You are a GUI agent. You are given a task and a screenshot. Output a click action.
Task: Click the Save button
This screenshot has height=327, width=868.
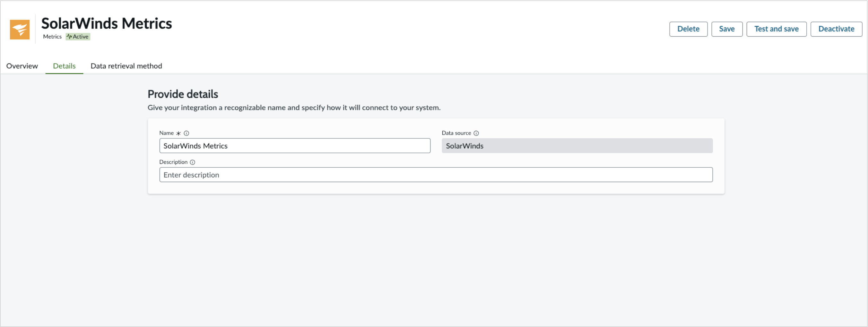point(727,29)
